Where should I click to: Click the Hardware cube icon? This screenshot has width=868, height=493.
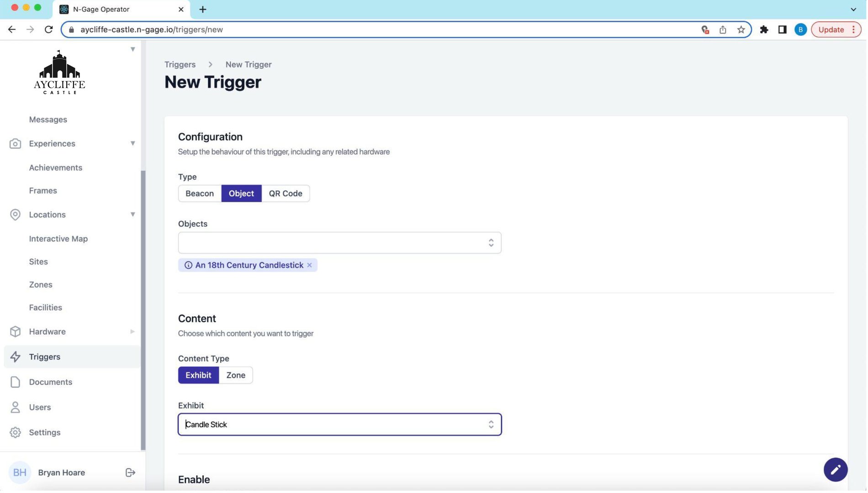15,332
